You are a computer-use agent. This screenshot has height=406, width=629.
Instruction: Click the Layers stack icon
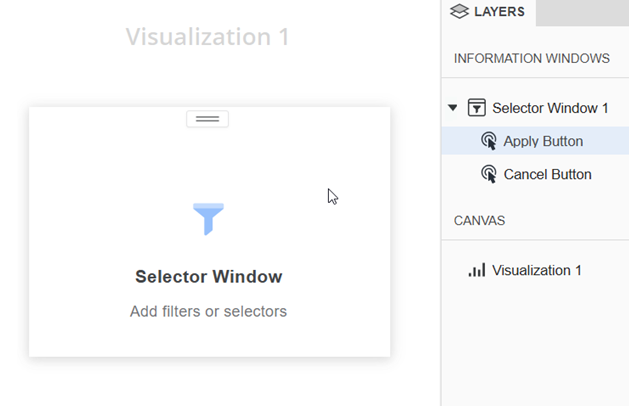[x=459, y=12]
